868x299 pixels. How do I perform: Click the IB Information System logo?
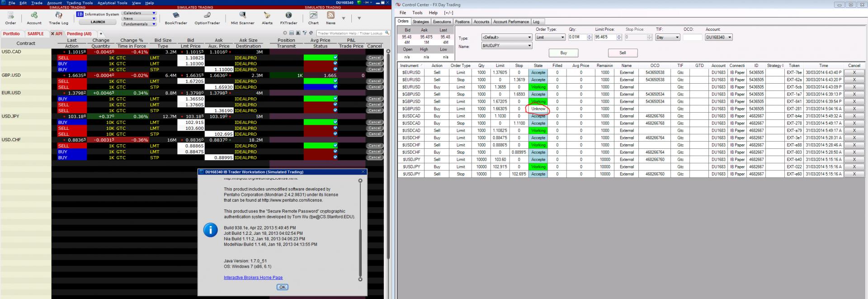(x=80, y=14)
